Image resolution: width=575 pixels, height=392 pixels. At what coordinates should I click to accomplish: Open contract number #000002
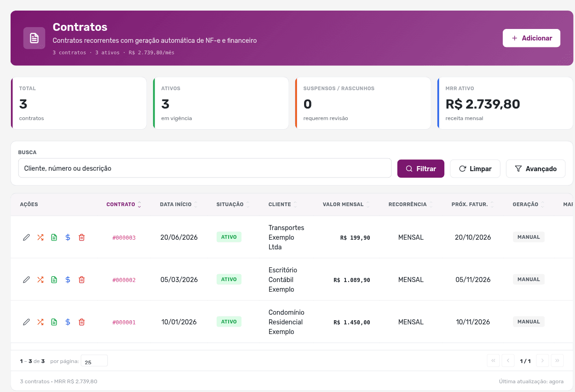[124, 280]
